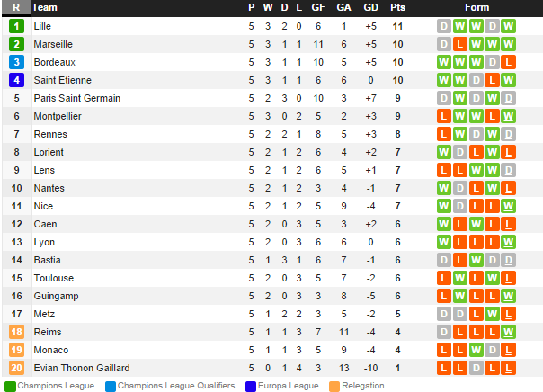543x392 pixels.
Task: Click the green rank 1 badge
Action: 16,26
